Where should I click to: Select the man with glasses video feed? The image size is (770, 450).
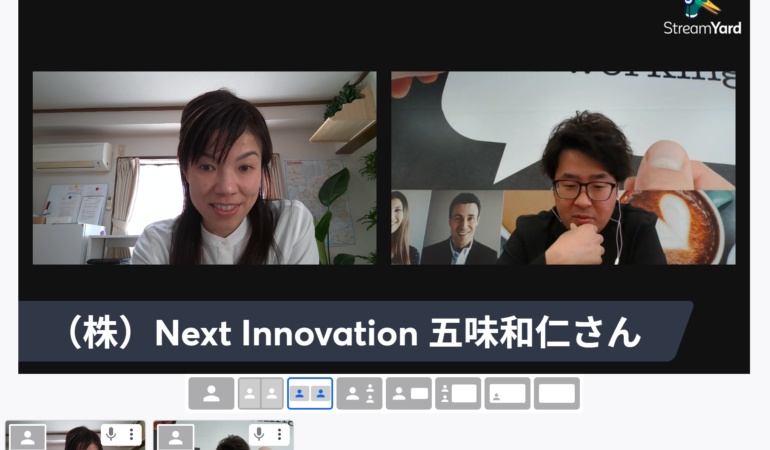click(x=563, y=168)
